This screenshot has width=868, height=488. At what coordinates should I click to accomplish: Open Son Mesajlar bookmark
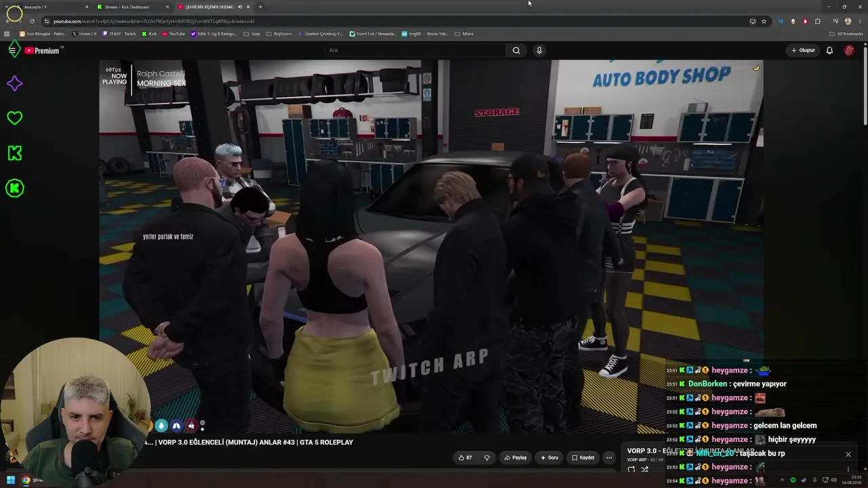[43, 34]
